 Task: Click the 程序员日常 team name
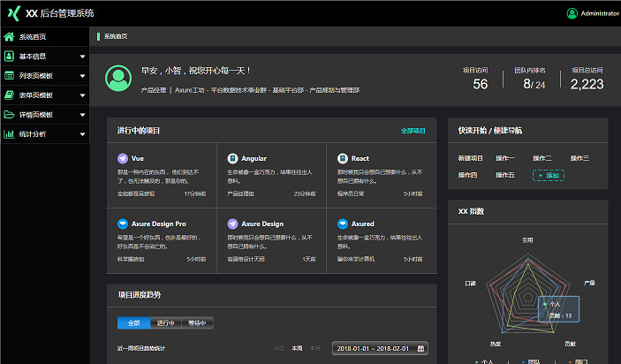click(351, 194)
